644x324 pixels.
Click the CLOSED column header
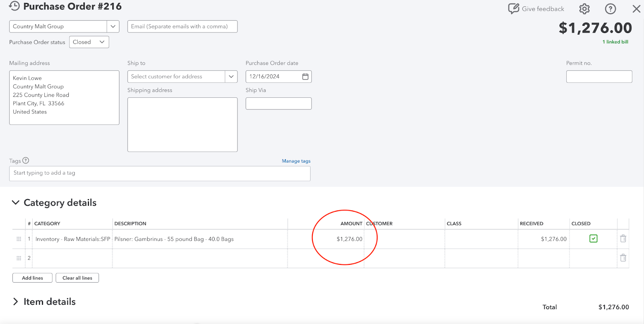coord(581,223)
